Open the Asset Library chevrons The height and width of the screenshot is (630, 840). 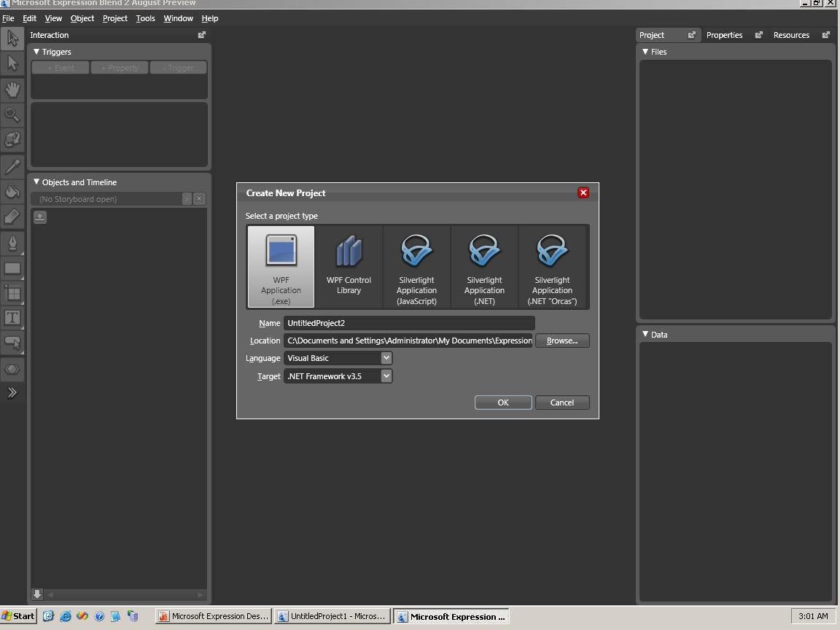click(12, 393)
